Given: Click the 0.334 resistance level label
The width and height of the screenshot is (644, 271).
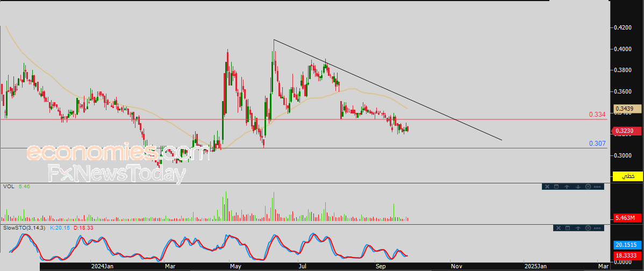Looking at the screenshot, I should pyautogui.click(x=598, y=114).
